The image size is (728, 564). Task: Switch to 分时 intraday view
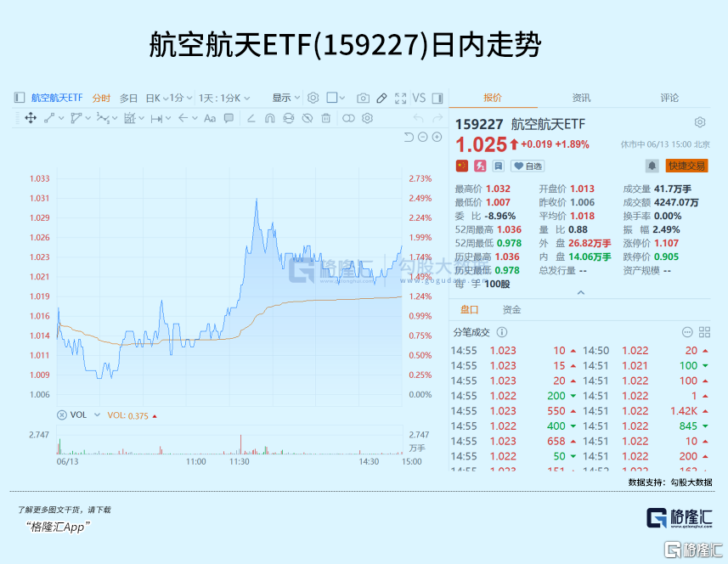tap(101, 98)
